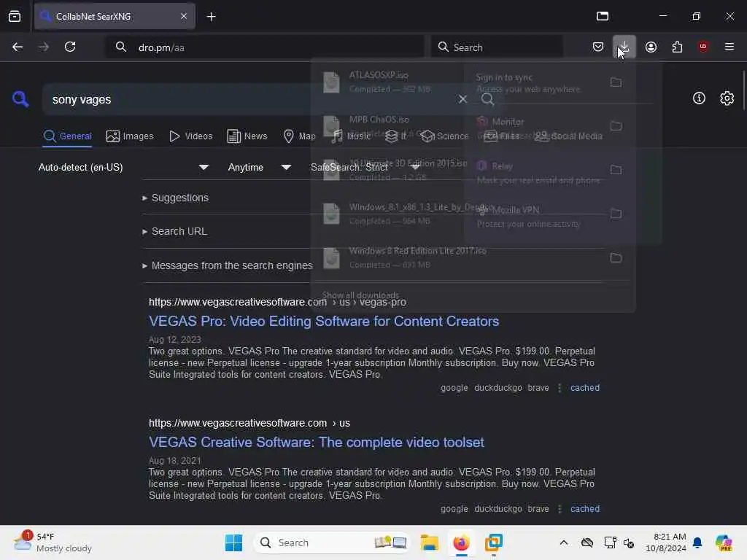
Task: Open the three-dot menu of VEGAS Pro result
Action: tap(560, 388)
